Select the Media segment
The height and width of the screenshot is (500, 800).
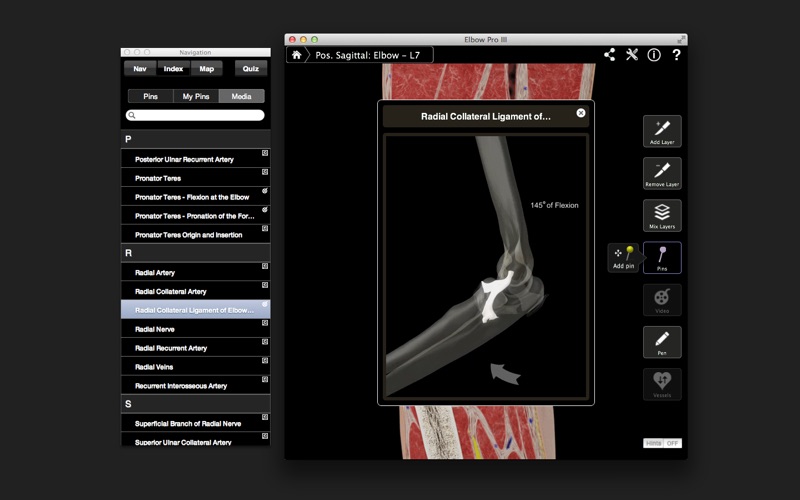click(241, 96)
